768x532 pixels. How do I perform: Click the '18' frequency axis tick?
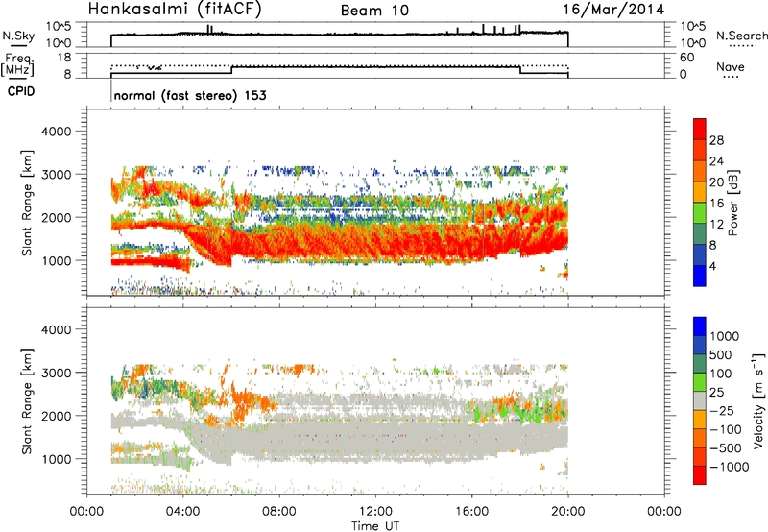click(63, 58)
